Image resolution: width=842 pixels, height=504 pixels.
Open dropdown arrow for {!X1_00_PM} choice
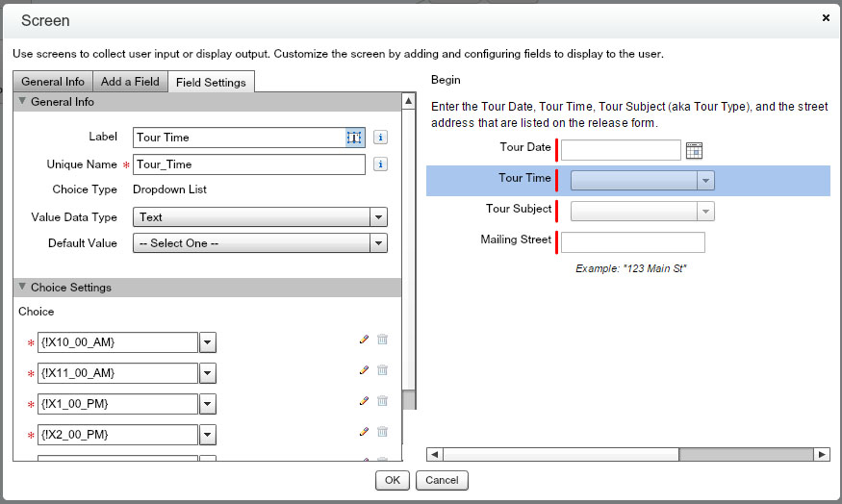(207, 404)
